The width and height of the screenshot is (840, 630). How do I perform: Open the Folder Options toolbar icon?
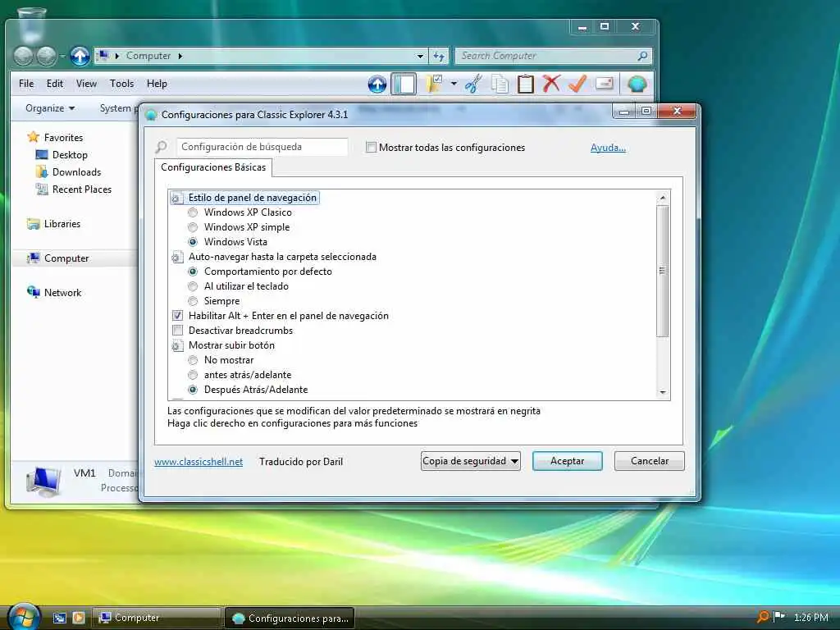point(433,84)
